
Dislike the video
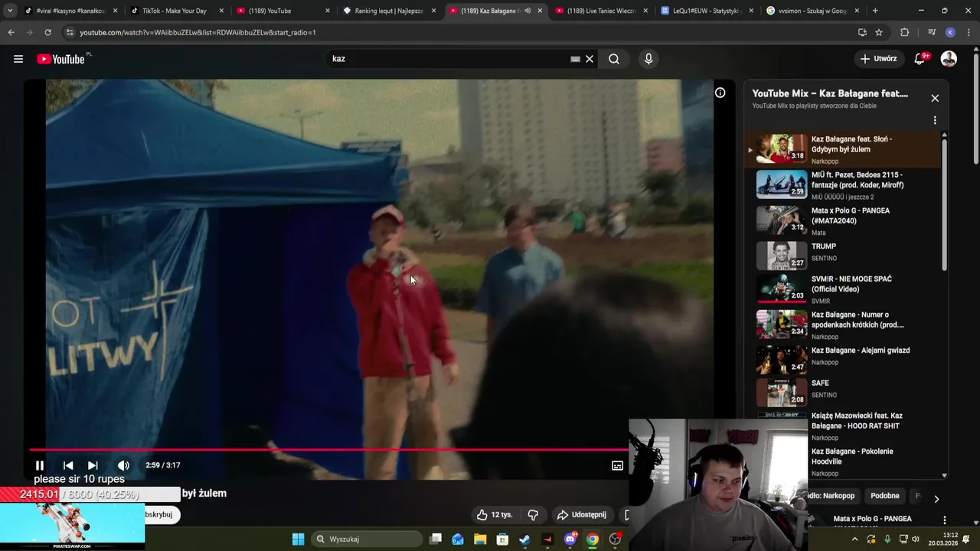(x=533, y=515)
